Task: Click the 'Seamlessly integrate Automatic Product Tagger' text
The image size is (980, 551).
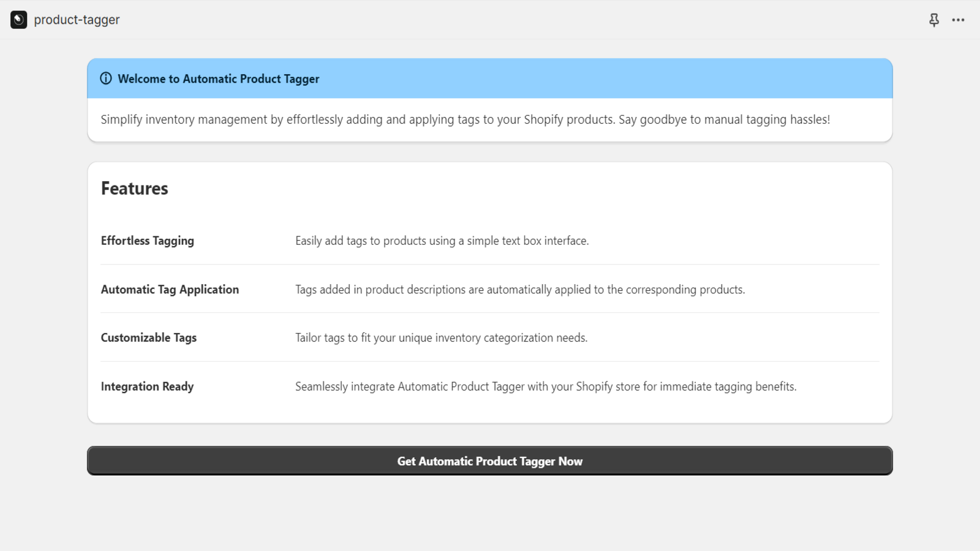Action: point(545,386)
